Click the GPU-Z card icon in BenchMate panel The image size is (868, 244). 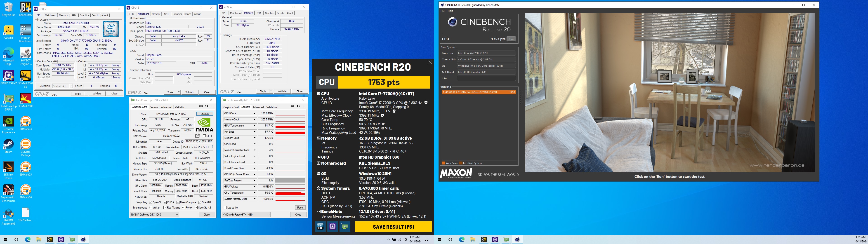point(345,227)
